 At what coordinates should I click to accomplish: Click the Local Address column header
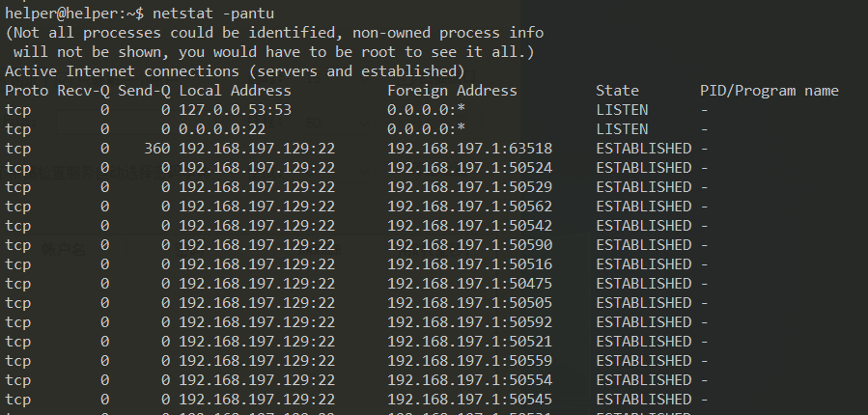tap(235, 91)
